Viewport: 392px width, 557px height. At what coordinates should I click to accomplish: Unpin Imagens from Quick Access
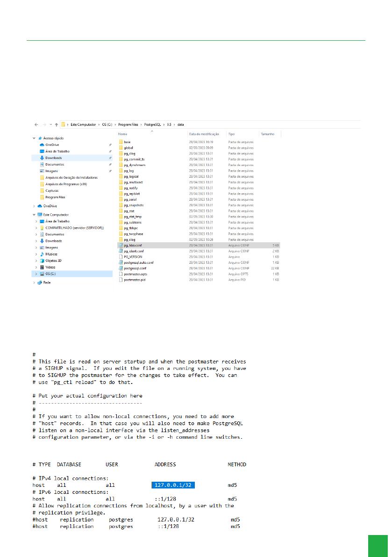click(110, 171)
